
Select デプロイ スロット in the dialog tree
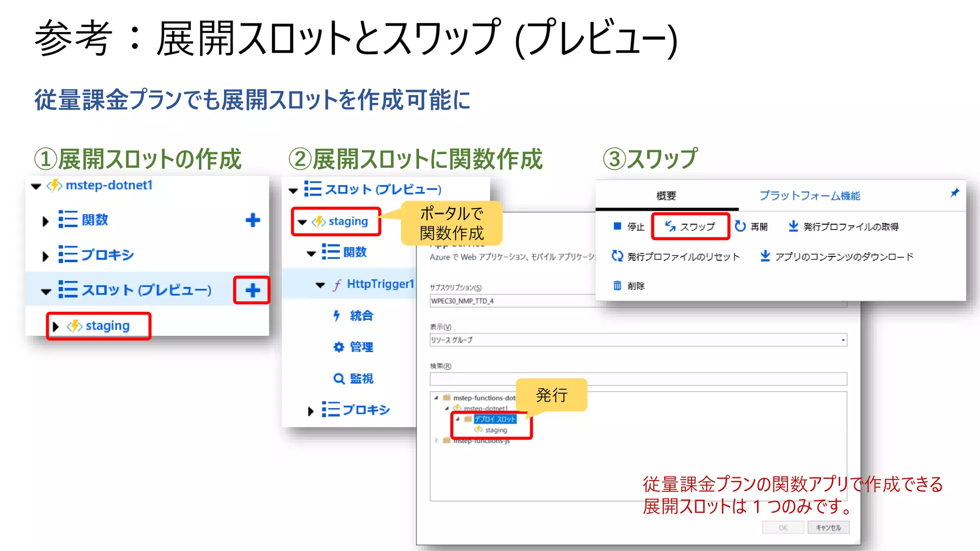495,419
